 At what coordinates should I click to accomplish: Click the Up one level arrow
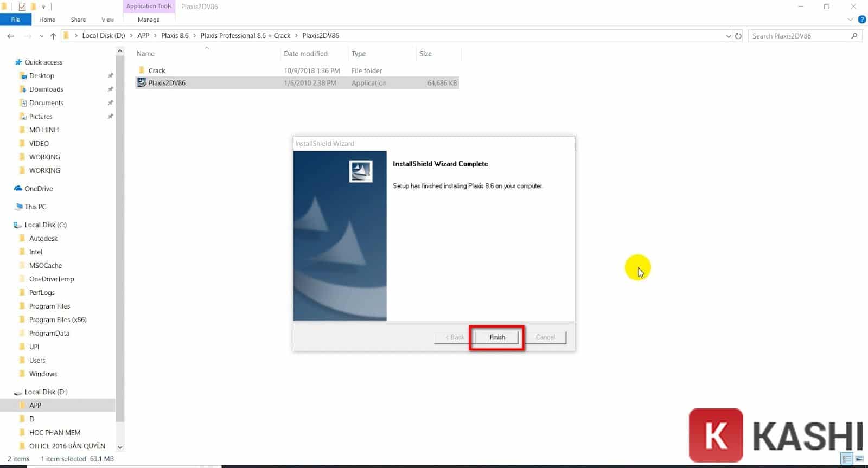tap(53, 36)
